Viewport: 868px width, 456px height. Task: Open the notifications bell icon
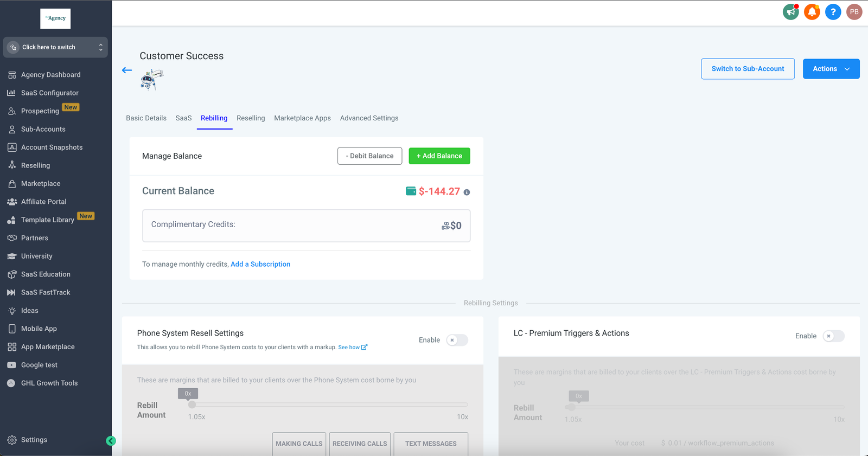tap(812, 11)
